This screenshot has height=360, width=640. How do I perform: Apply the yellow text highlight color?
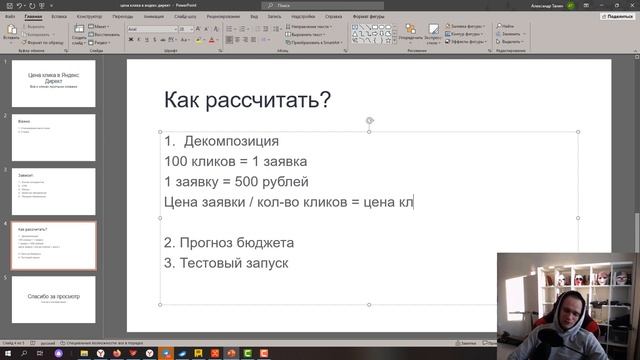(198, 40)
